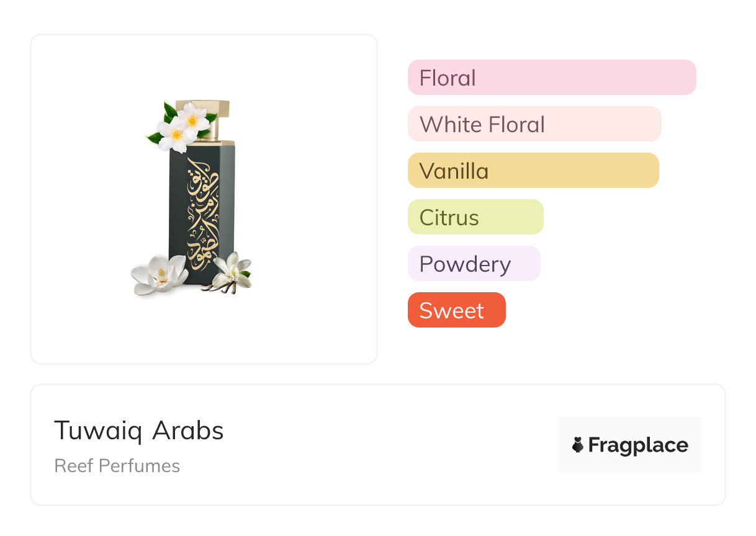756x536 pixels.
Task: Click the Fragplace perfume bottle logo icon
Action: click(x=578, y=445)
